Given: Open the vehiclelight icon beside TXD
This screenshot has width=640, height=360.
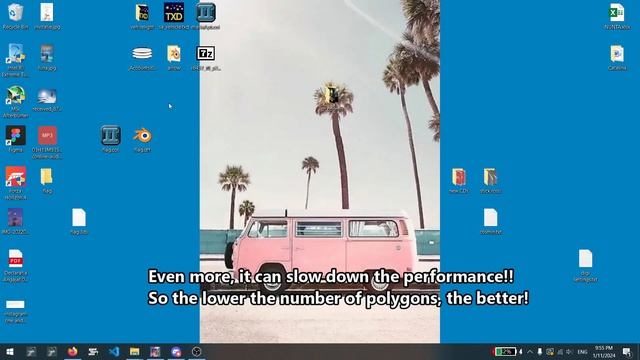Looking at the screenshot, I should (x=142, y=12).
